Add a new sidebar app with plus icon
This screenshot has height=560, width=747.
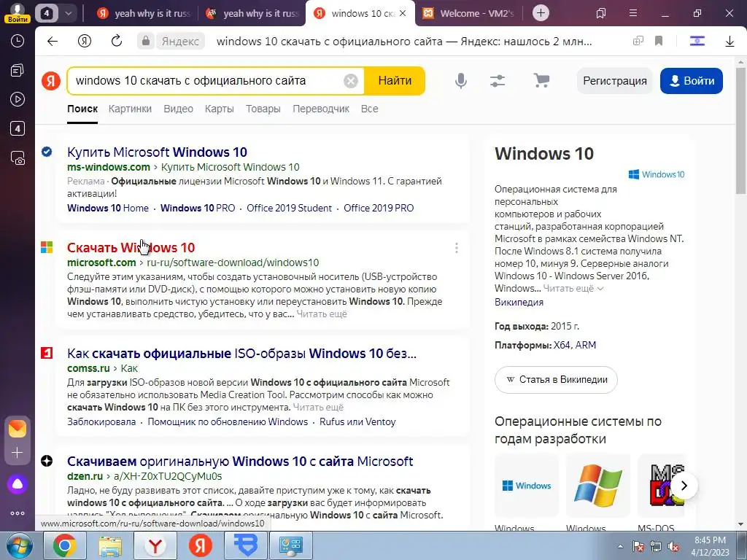(x=18, y=452)
